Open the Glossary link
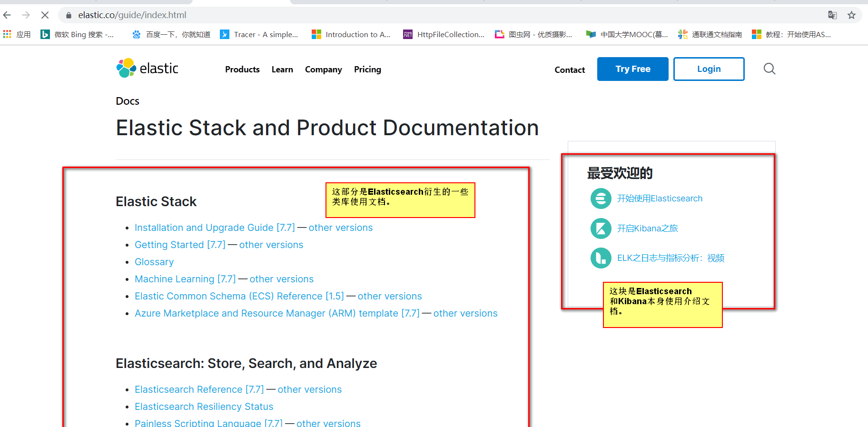 [154, 262]
